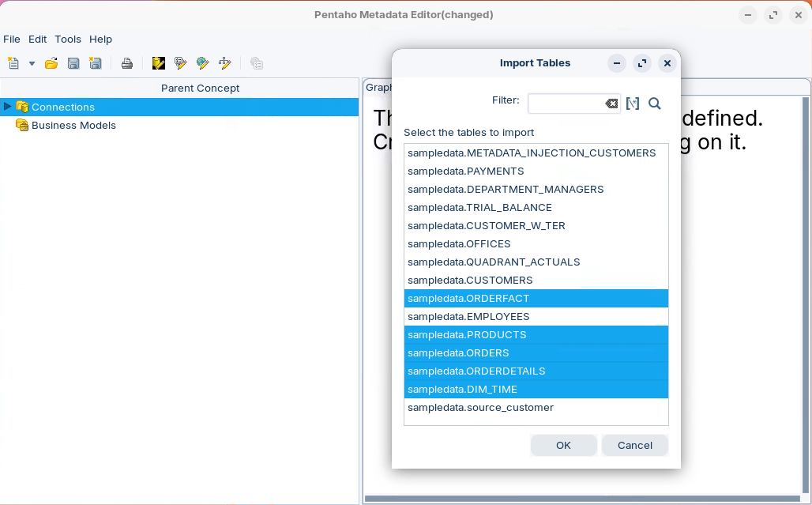The height and width of the screenshot is (505, 812).
Task: Click the Open folder toolbar icon
Action: [51, 63]
